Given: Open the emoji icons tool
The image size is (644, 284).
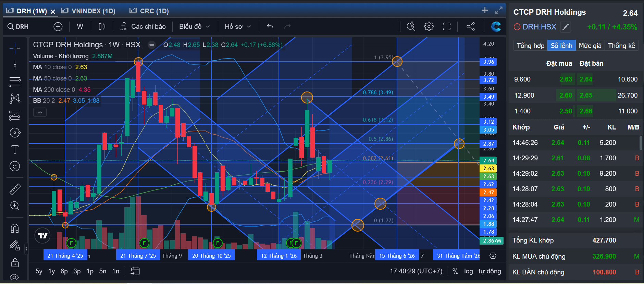Looking at the screenshot, I should tap(15, 166).
